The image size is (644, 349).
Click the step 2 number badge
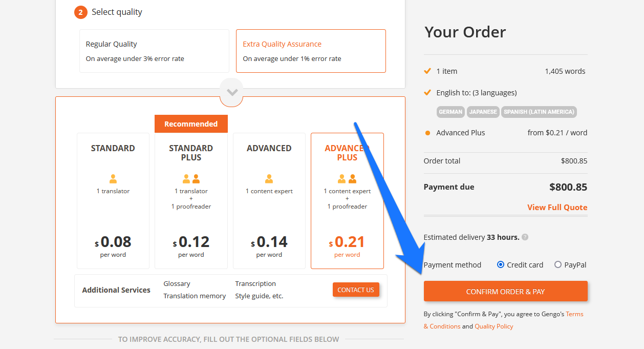81,12
